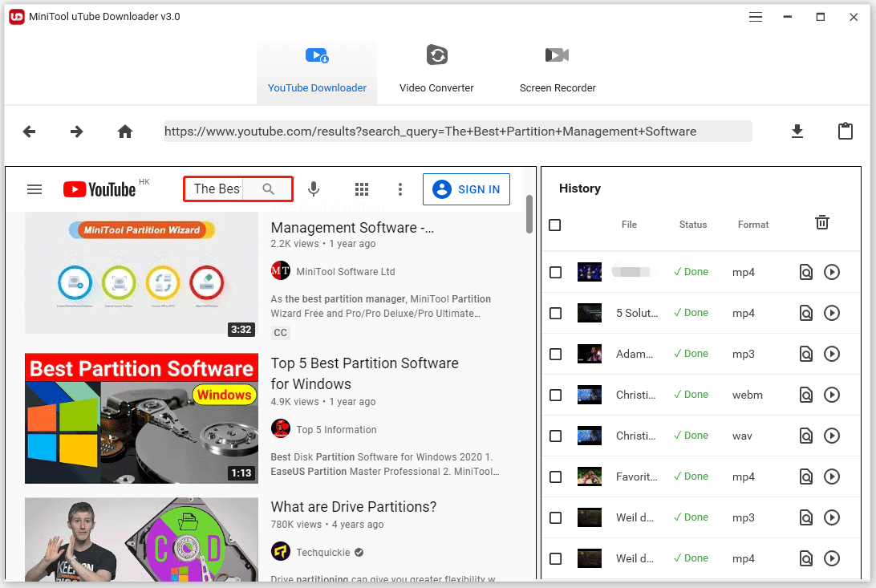Image resolution: width=876 pixels, height=588 pixels.
Task: Open YouTube settings three-dot menu
Action: (400, 189)
